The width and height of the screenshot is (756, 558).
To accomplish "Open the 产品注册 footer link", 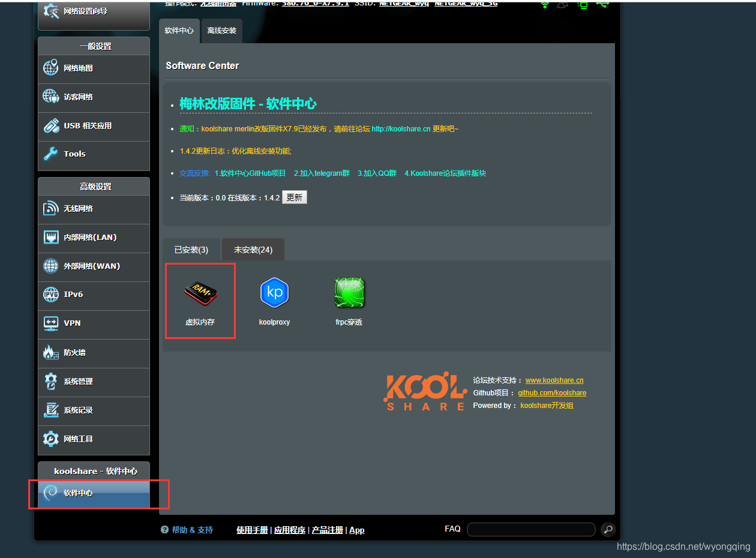I will (x=328, y=530).
